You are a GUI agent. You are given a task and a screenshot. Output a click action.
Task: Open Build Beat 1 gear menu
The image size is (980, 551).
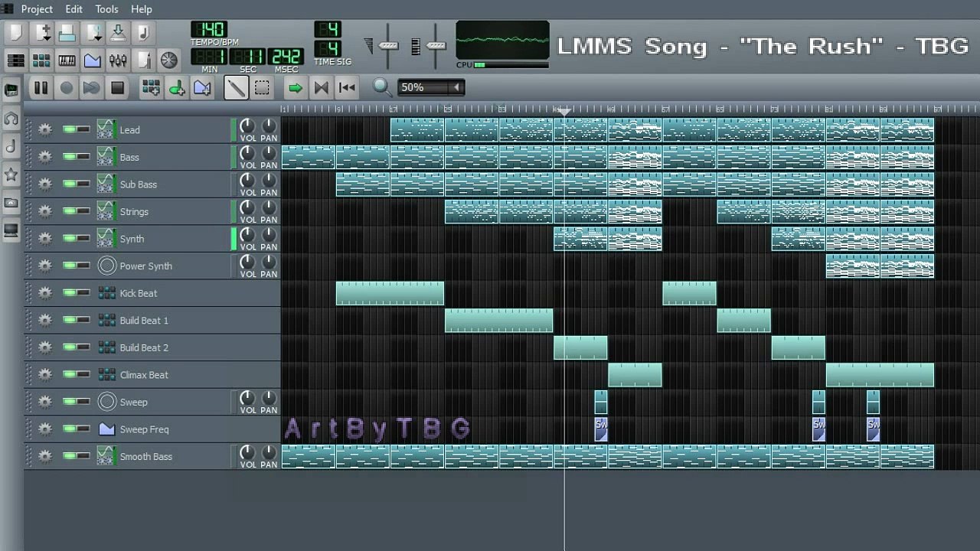click(45, 320)
